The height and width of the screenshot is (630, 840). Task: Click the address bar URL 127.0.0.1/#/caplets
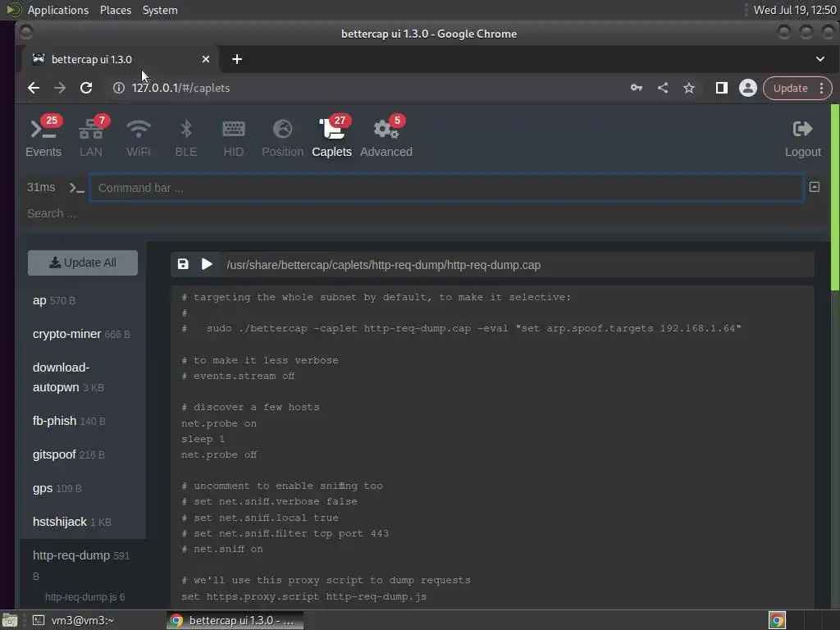[180, 88]
